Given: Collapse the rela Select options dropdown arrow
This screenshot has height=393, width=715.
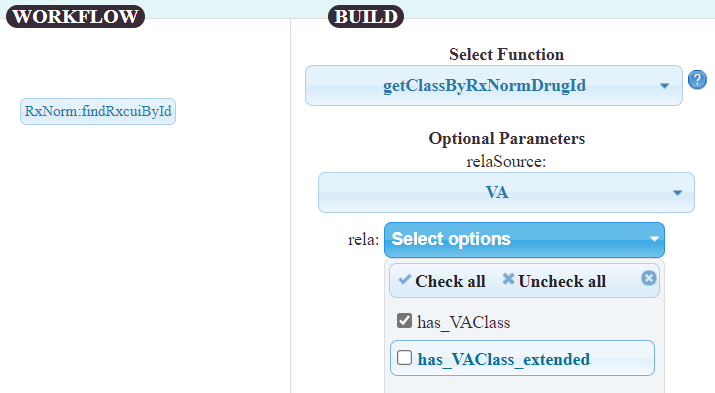Looking at the screenshot, I should point(654,239).
